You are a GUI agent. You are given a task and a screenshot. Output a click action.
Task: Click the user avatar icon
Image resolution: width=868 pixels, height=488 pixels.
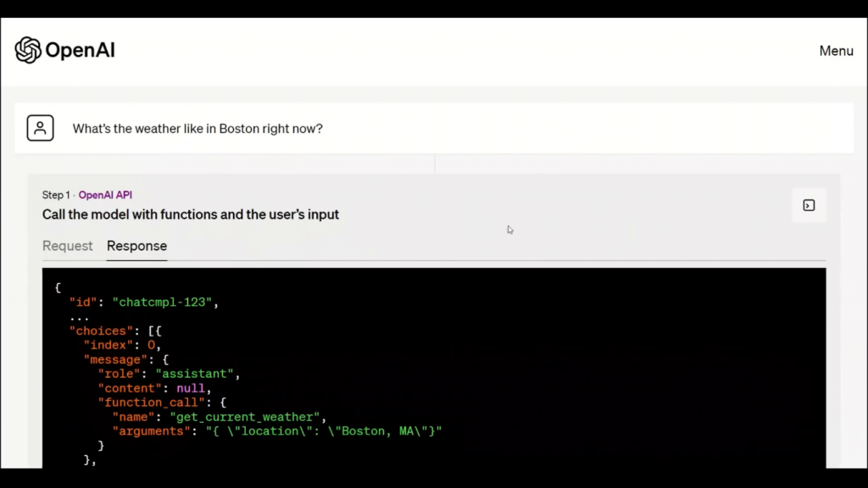pyautogui.click(x=41, y=128)
